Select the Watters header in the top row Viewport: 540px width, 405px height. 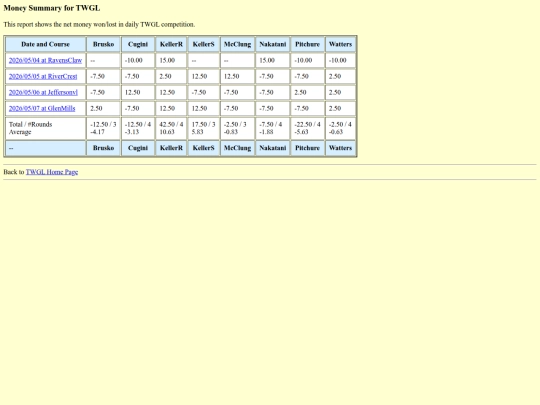point(340,44)
